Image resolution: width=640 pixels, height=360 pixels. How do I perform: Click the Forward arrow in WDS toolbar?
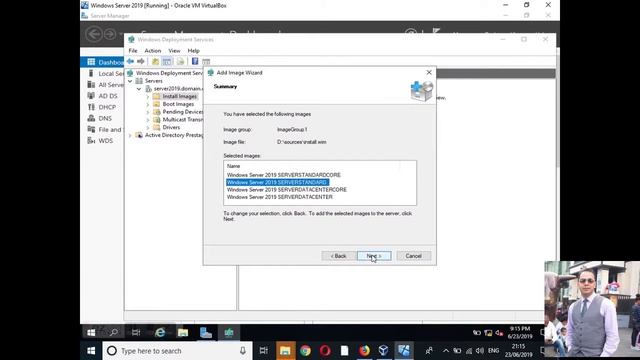141,61
